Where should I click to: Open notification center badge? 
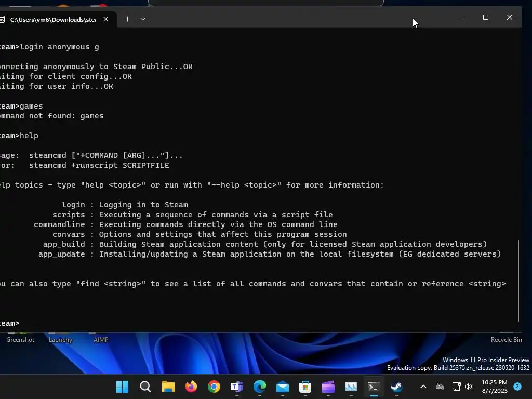517,387
